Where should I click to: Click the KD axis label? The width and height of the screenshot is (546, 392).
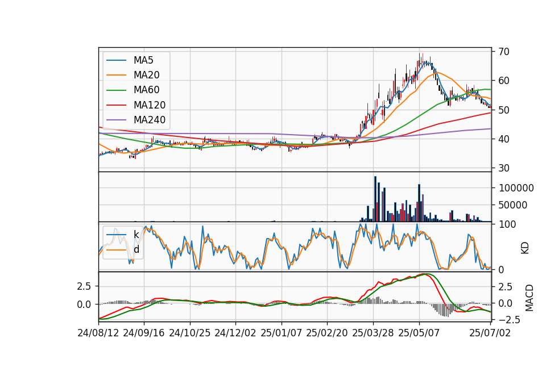tap(525, 248)
